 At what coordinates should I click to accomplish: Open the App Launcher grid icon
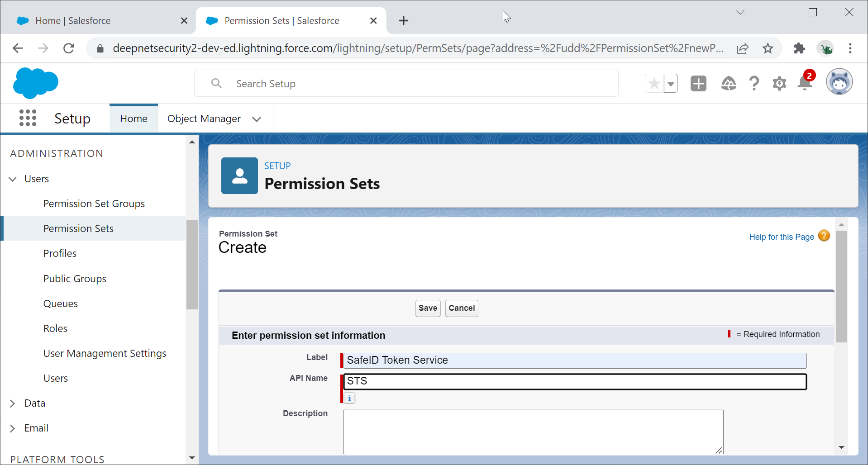[x=28, y=118]
